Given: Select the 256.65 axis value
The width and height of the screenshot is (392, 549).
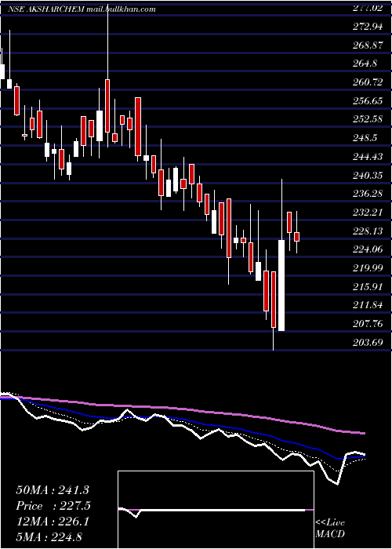Looking at the screenshot, I should [368, 101].
